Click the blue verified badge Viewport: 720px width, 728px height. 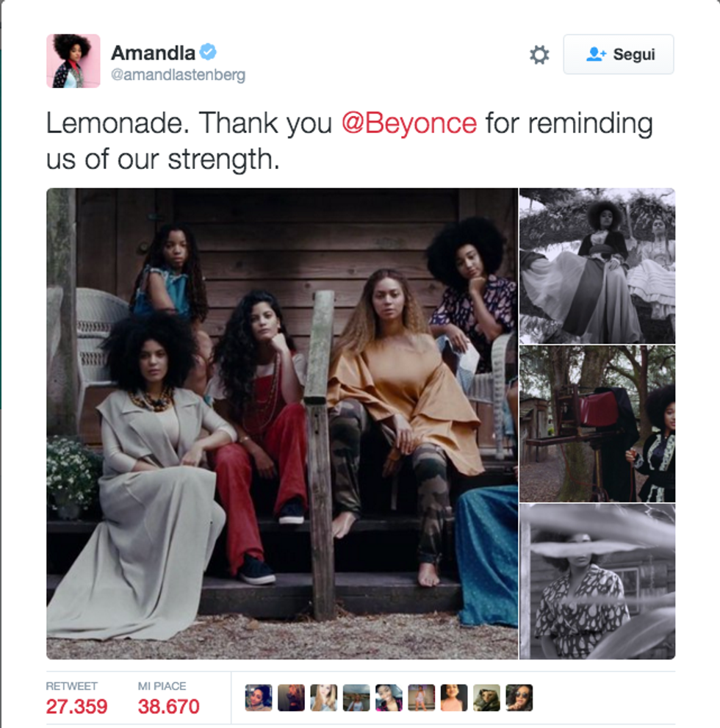(208, 51)
